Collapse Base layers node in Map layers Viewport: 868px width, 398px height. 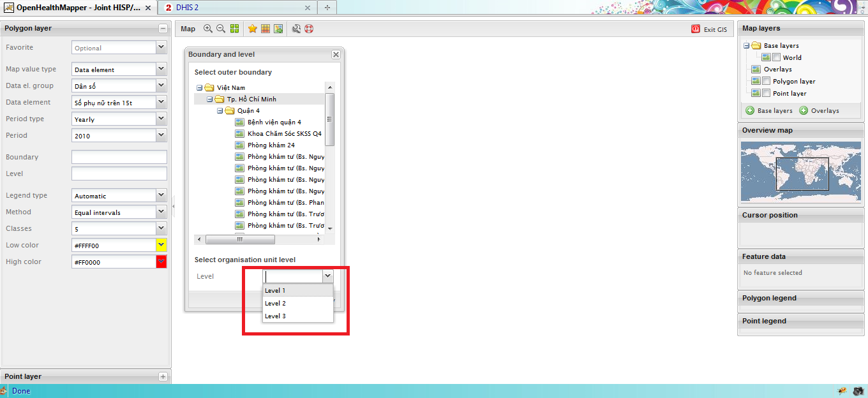(746, 46)
